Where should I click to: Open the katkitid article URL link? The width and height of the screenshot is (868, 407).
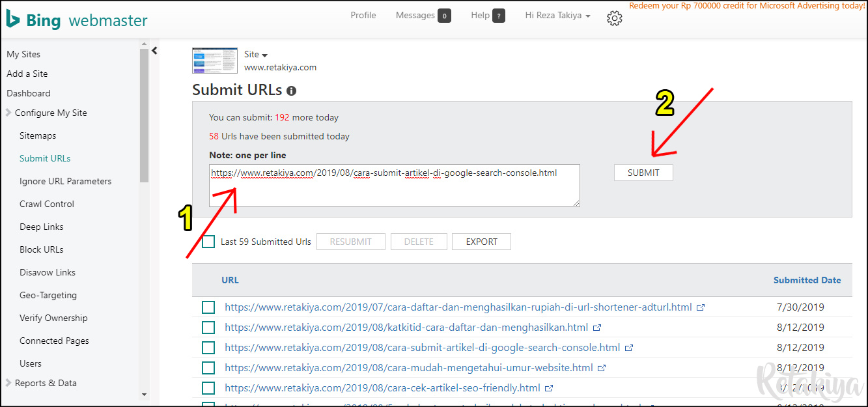point(406,328)
